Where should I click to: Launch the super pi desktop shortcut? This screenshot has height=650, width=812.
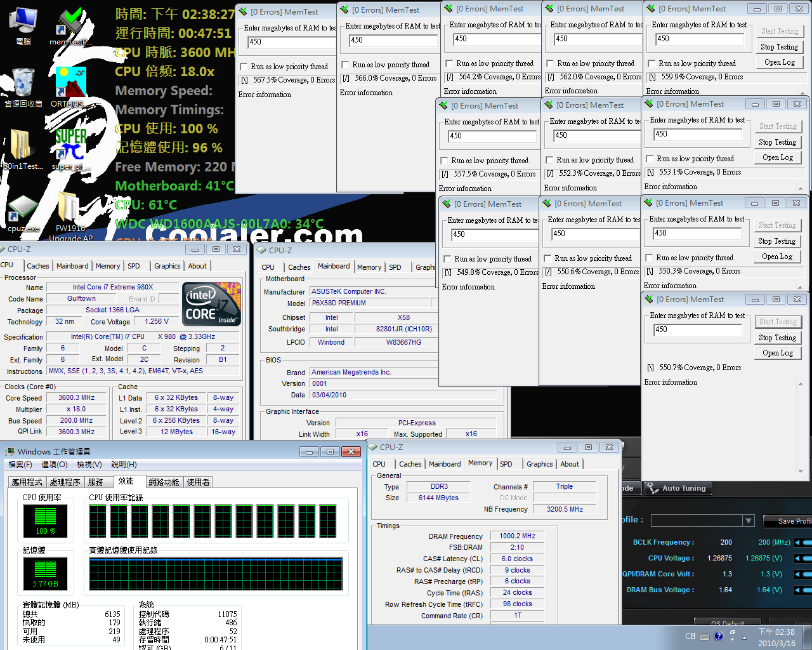[x=70, y=150]
